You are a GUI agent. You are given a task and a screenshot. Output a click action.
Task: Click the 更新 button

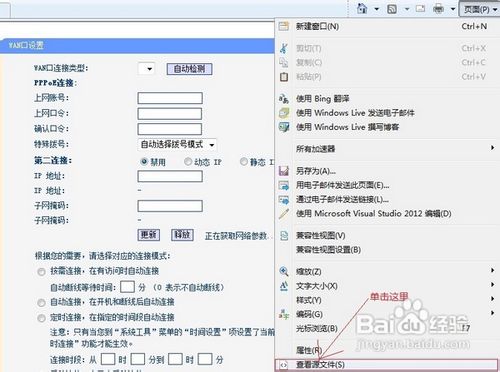[x=149, y=235]
